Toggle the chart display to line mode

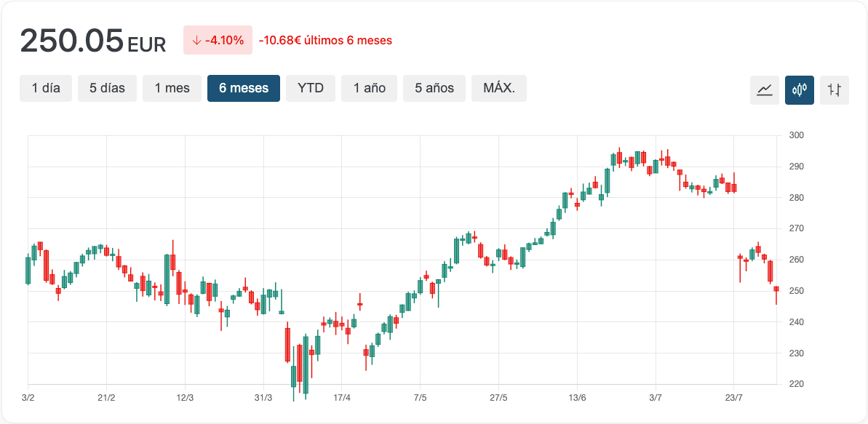pos(764,90)
